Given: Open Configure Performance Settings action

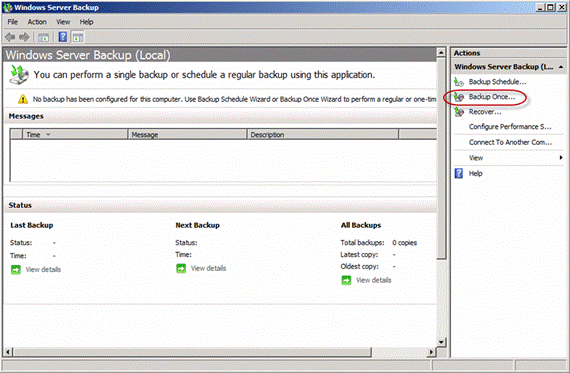Looking at the screenshot, I should (510, 127).
